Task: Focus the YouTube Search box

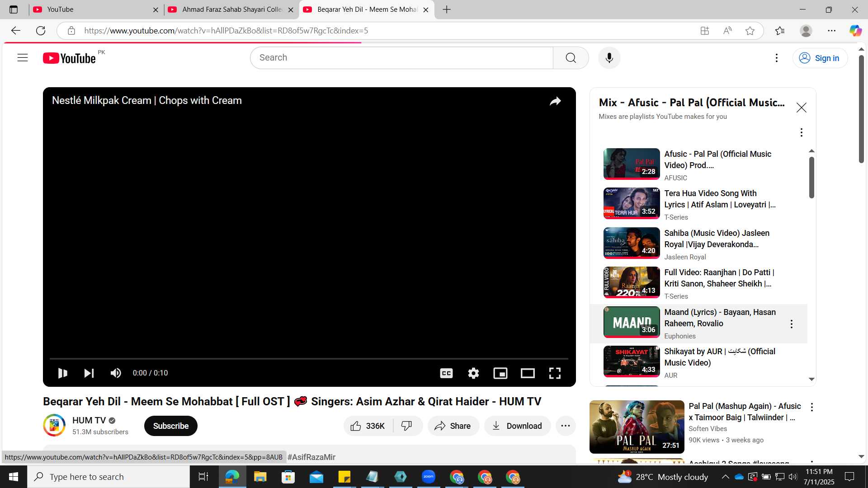Action: point(401,58)
